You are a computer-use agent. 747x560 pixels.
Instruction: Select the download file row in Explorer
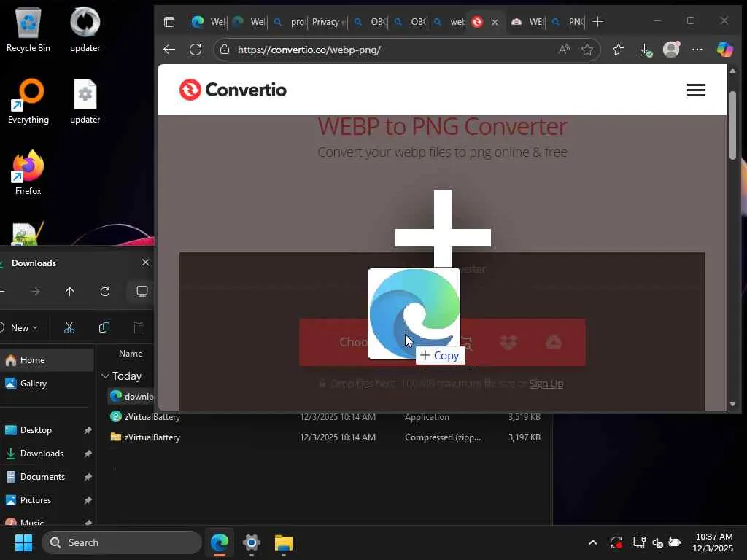pyautogui.click(x=131, y=396)
